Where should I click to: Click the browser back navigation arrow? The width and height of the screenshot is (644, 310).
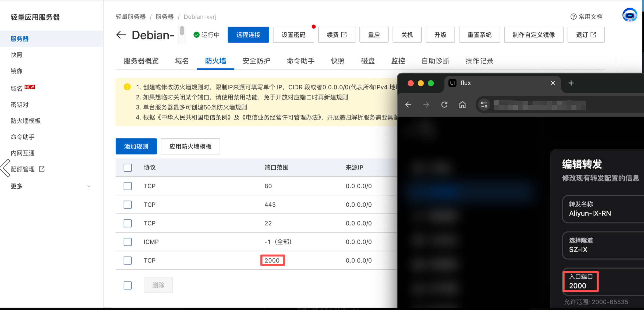tap(408, 105)
